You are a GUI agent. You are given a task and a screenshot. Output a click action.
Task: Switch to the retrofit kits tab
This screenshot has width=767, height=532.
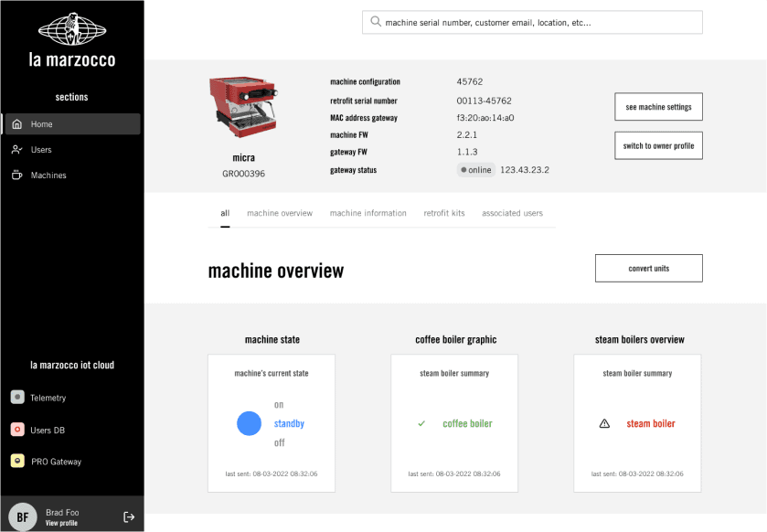tap(444, 213)
